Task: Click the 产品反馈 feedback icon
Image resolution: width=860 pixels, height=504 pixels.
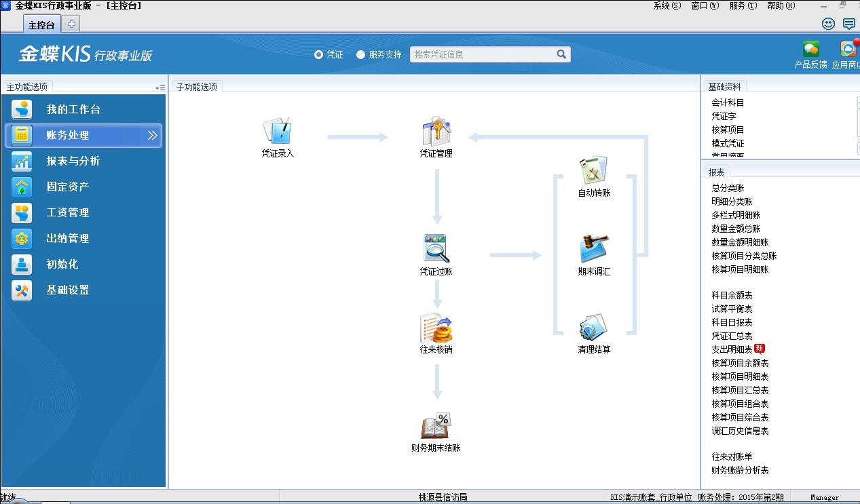Action: pos(810,50)
